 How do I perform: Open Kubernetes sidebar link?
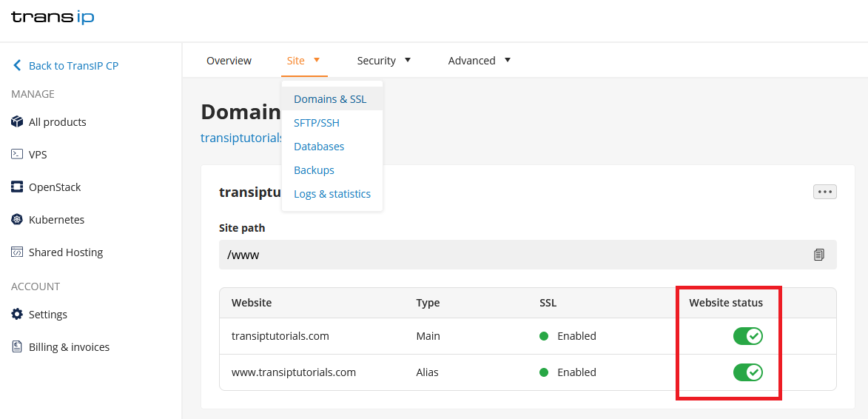tap(56, 220)
